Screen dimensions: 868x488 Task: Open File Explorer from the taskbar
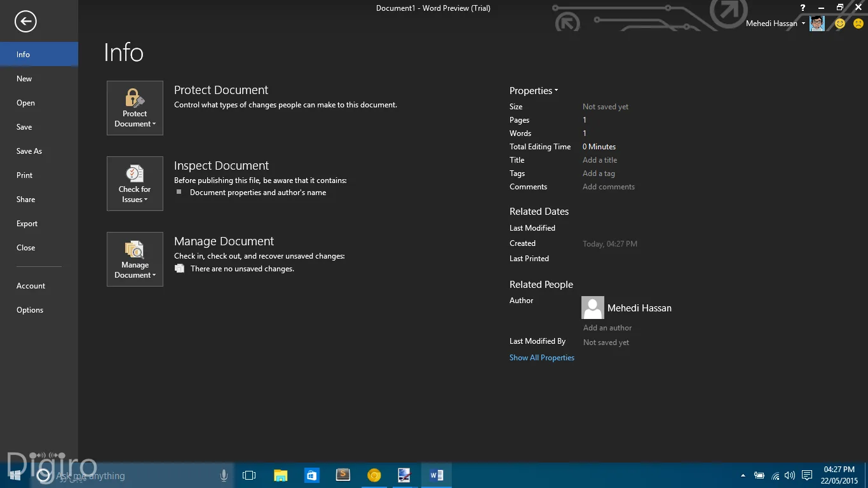tap(280, 475)
